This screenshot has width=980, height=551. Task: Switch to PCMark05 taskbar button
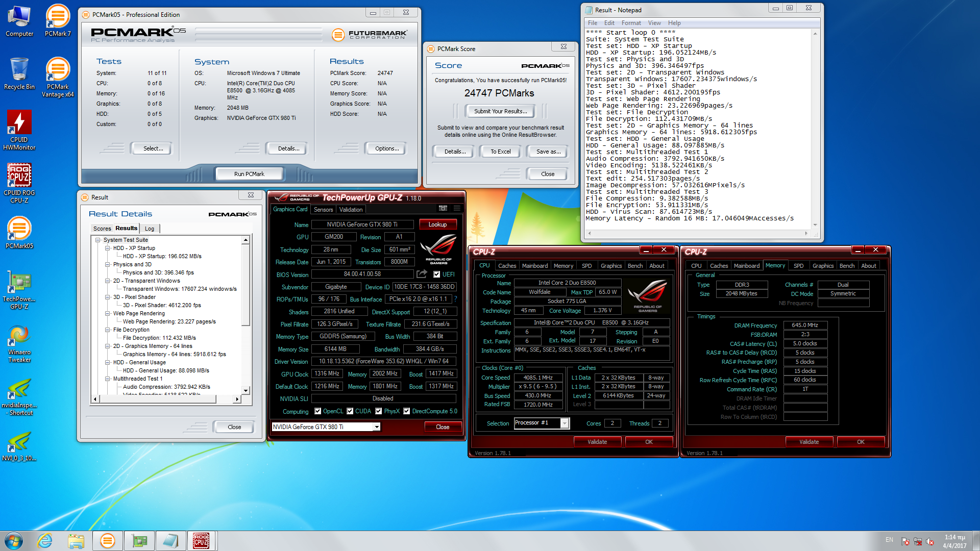[x=107, y=541]
